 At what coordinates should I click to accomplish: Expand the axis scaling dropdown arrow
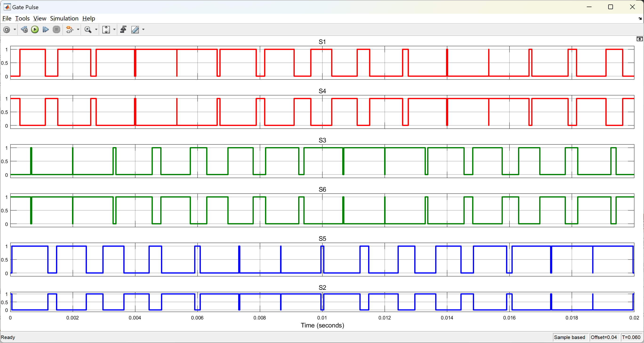pos(114,30)
